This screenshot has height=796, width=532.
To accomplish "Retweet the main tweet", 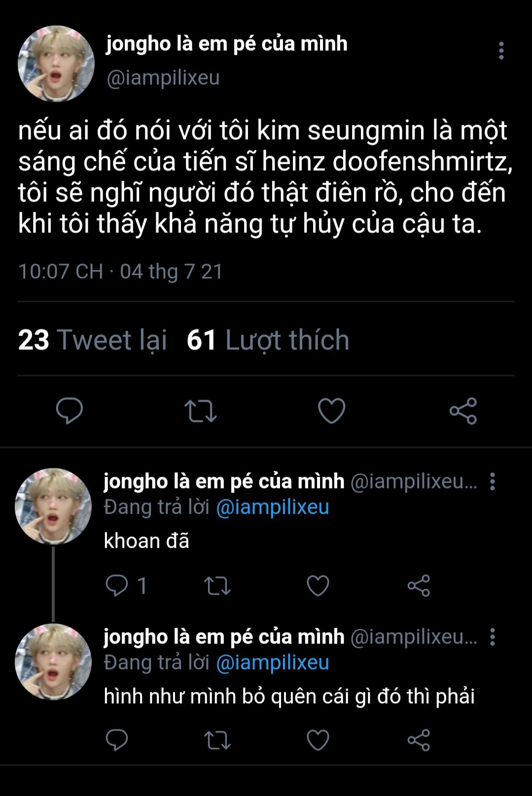I will [200, 411].
